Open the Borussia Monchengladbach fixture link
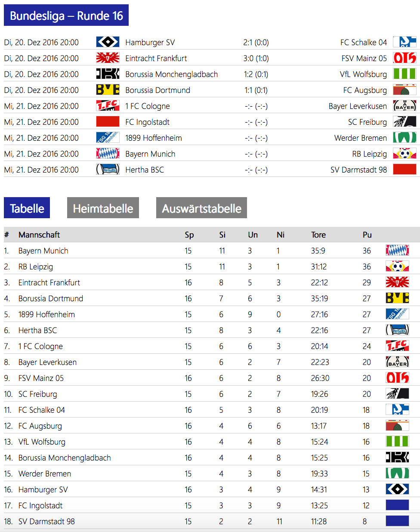The width and height of the screenshot is (420, 532). [171, 74]
